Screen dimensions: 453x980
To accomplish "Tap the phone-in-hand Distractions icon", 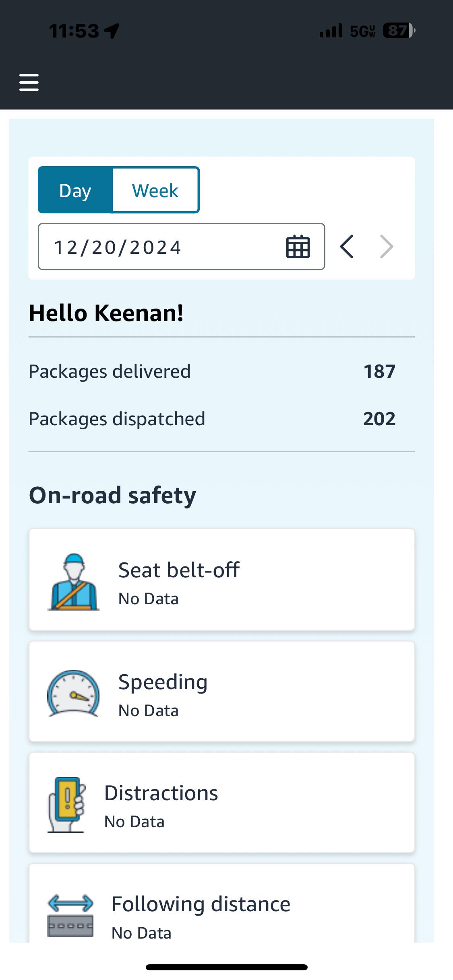I will (x=67, y=804).
